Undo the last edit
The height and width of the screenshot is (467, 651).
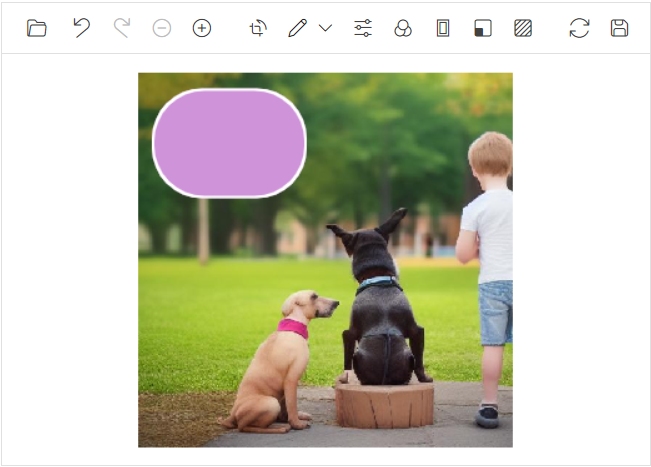[x=81, y=28]
